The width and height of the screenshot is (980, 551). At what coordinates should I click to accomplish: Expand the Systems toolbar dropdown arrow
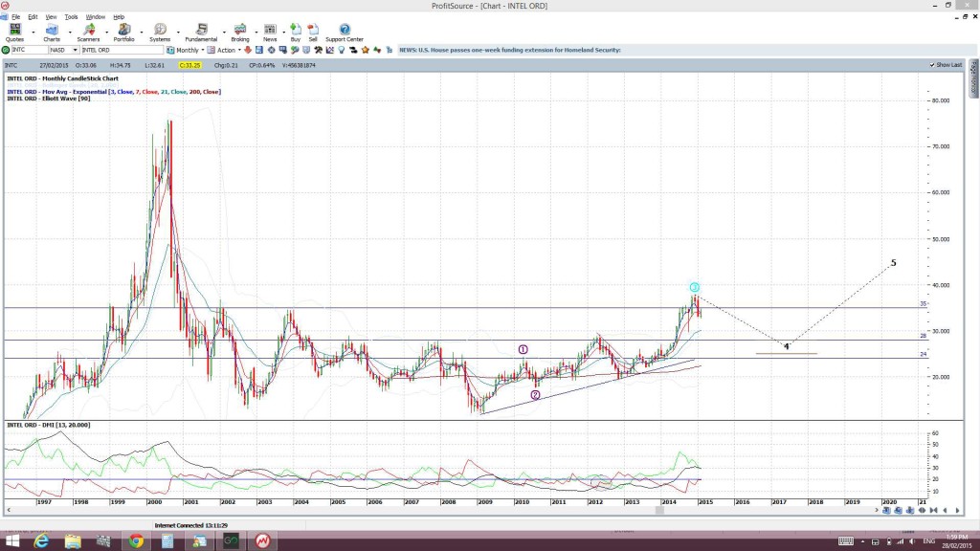[x=178, y=32]
